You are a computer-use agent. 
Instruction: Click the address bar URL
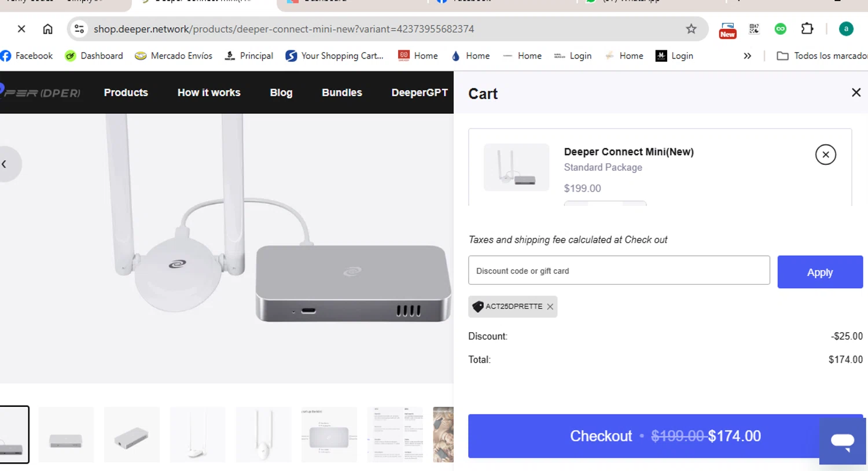284,29
